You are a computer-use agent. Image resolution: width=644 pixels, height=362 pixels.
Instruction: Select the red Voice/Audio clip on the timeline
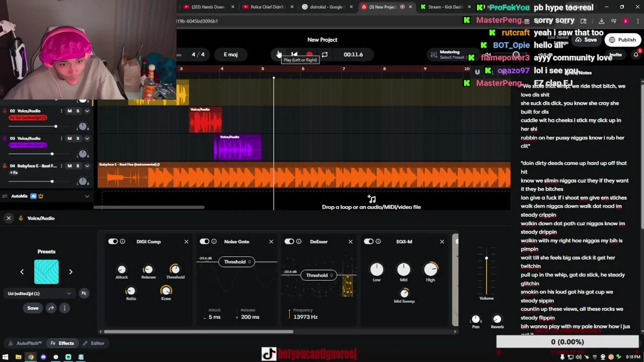(205, 120)
